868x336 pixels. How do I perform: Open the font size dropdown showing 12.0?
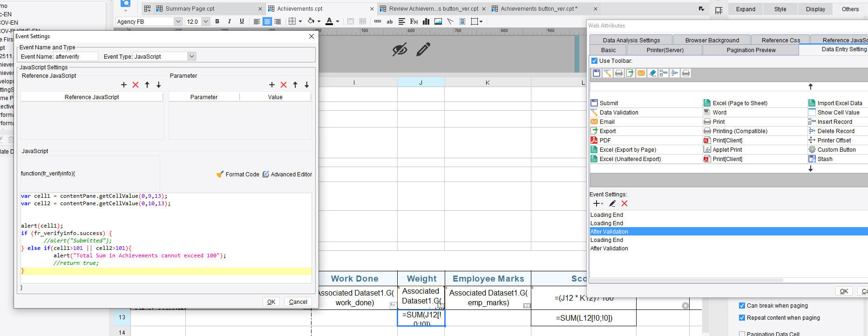pos(205,21)
